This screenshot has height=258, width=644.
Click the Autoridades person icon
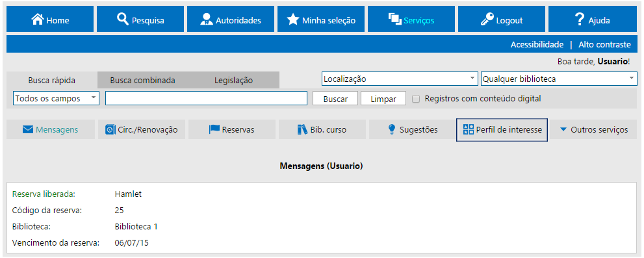pyautogui.click(x=207, y=19)
